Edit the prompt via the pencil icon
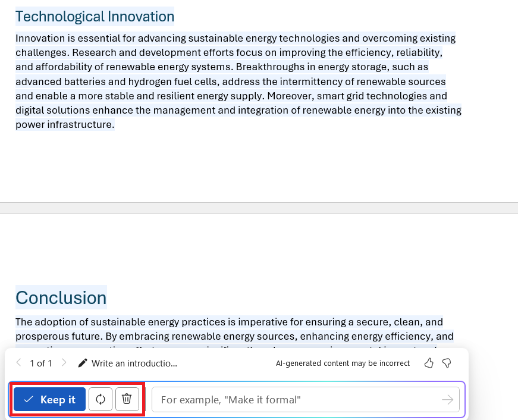The width and height of the screenshot is (518, 420). (82, 363)
